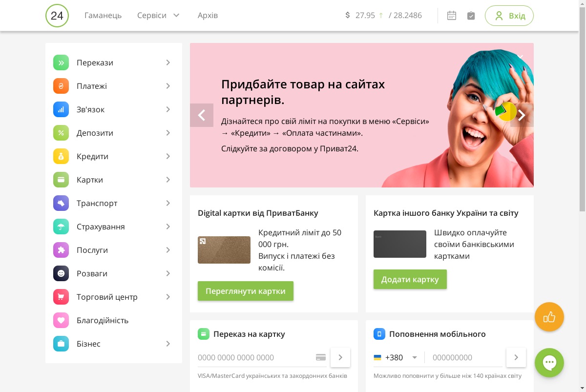Click the Страхування umbrella icon
The height and width of the screenshot is (392, 586).
tap(61, 227)
